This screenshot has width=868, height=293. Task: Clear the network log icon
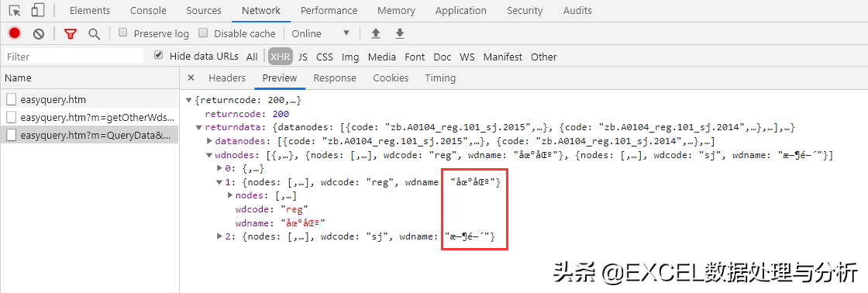(x=38, y=34)
